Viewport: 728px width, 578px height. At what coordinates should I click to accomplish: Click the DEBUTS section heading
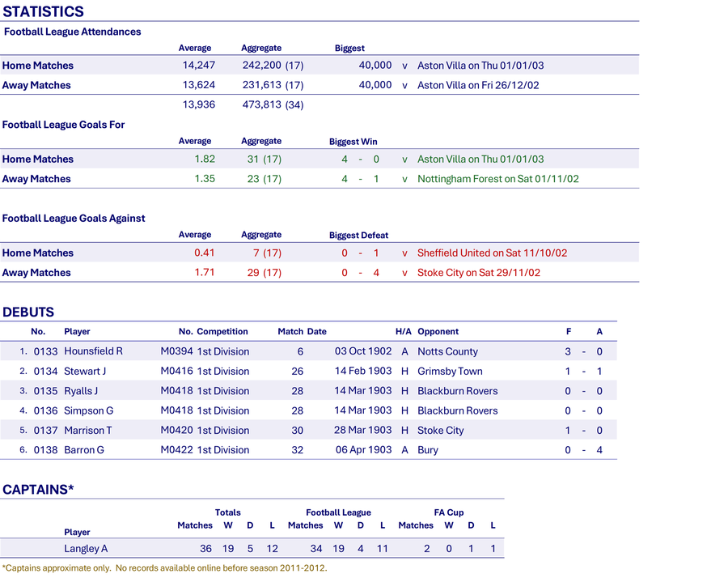pyautogui.click(x=28, y=312)
